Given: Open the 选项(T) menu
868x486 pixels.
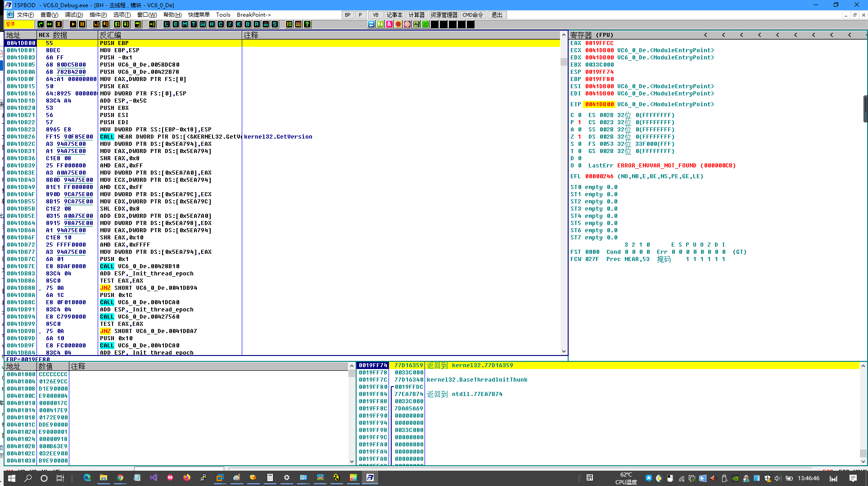Looking at the screenshot, I should (x=122, y=15).
